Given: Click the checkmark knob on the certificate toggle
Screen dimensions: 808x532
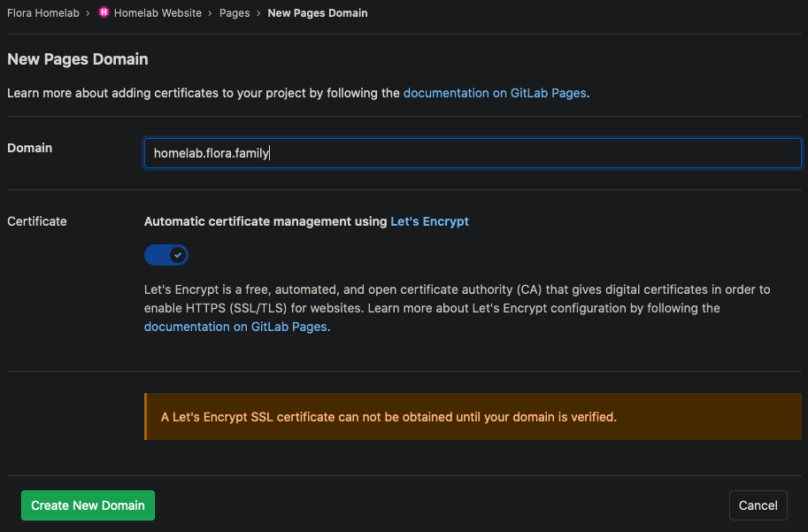Looking at the screenshot, I should (x=178, y=255).
